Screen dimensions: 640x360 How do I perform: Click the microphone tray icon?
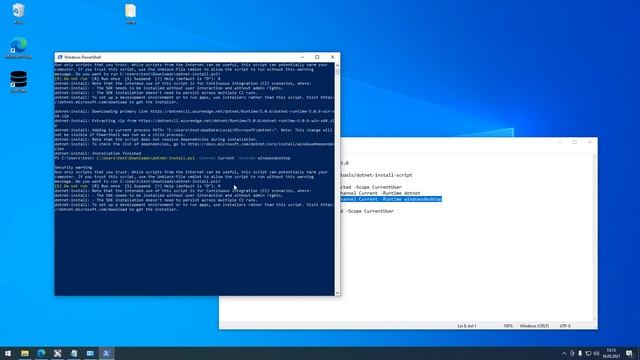[x=580, y=353]
